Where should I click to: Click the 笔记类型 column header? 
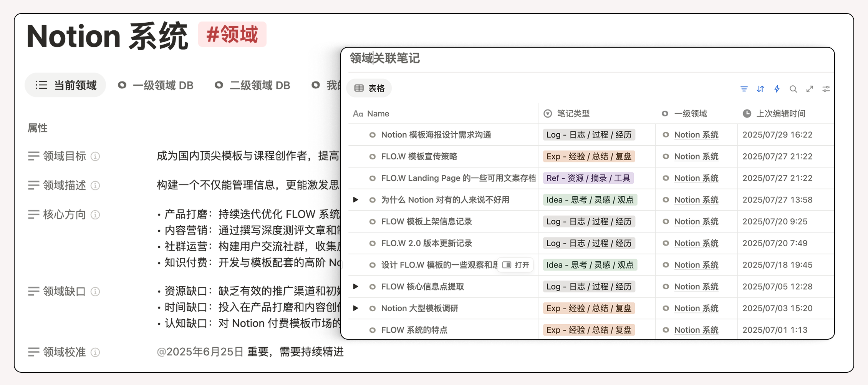tap(567, 114)
